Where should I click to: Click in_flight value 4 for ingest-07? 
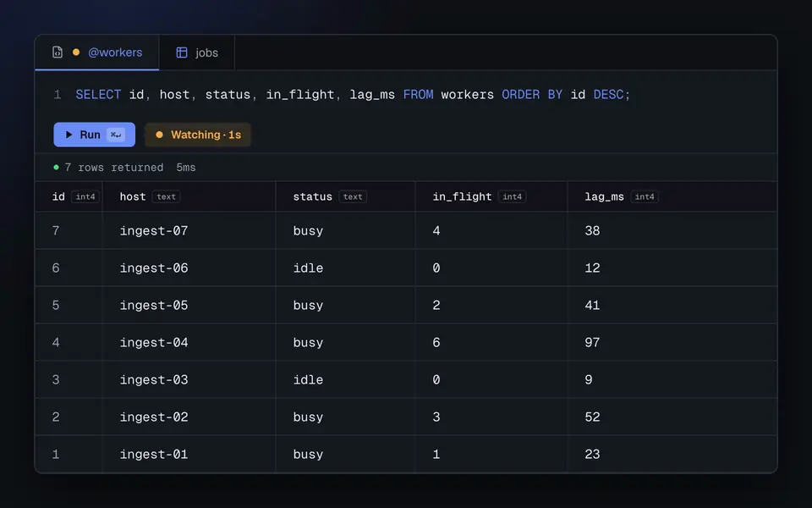[436, 230]
